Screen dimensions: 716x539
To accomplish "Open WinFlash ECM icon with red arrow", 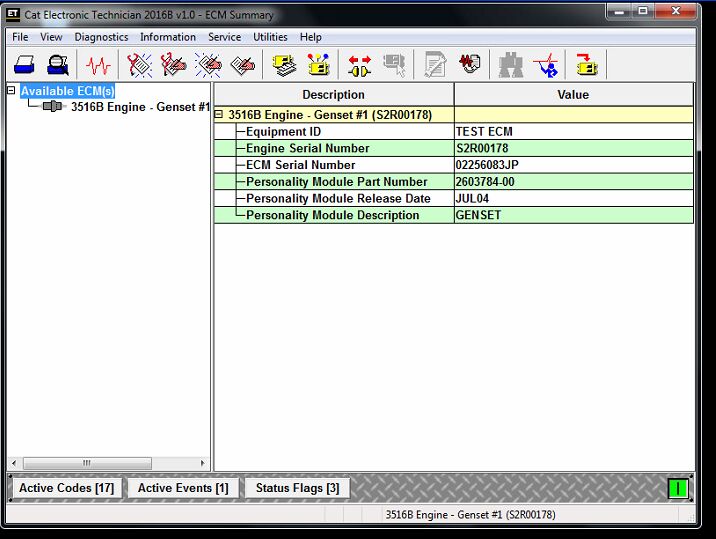I will 586,65.
